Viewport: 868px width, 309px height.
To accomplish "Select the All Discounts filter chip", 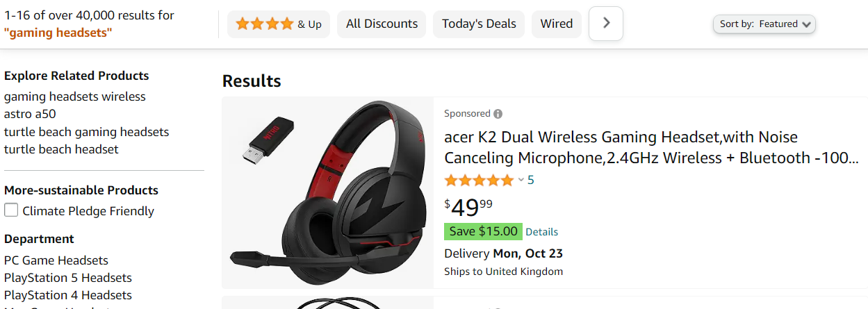I will tap(382, 24).
